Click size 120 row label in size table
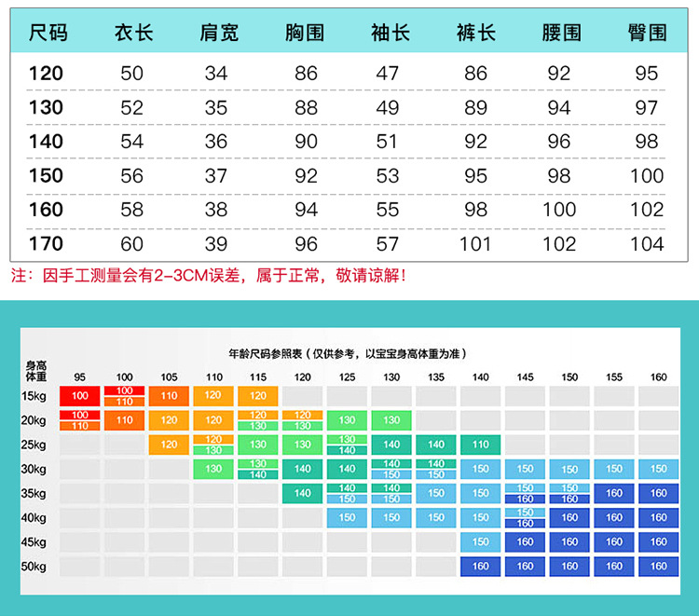Image resolution: width=699 pixels, height=616 pixels. tap(46, 74)
